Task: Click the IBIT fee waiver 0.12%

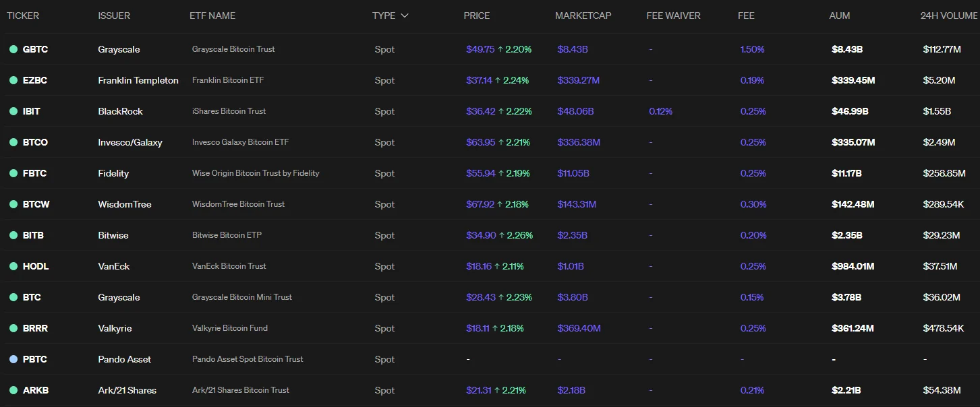Action: pos(661,111)
